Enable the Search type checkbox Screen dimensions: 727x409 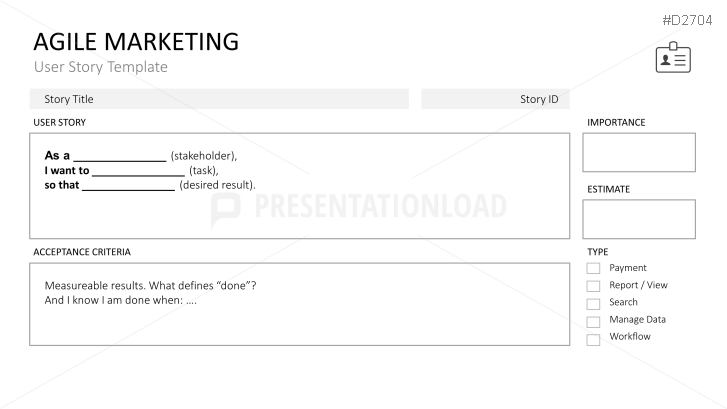593,304
